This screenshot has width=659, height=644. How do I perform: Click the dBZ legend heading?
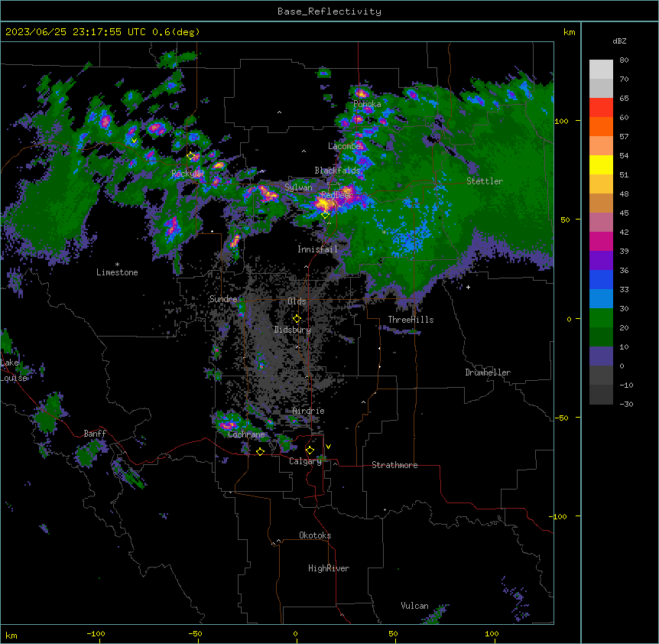coord(619,41)
